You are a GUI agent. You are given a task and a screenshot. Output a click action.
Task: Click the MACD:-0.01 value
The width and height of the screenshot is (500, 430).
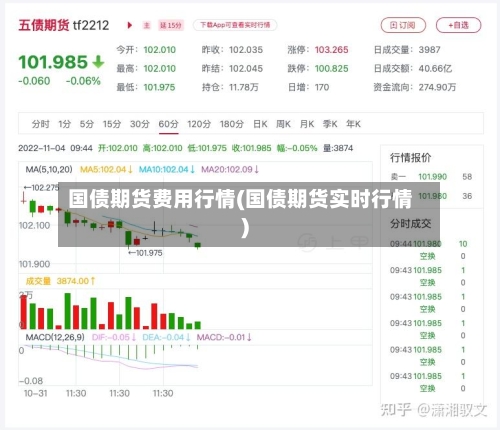[224, 337]
